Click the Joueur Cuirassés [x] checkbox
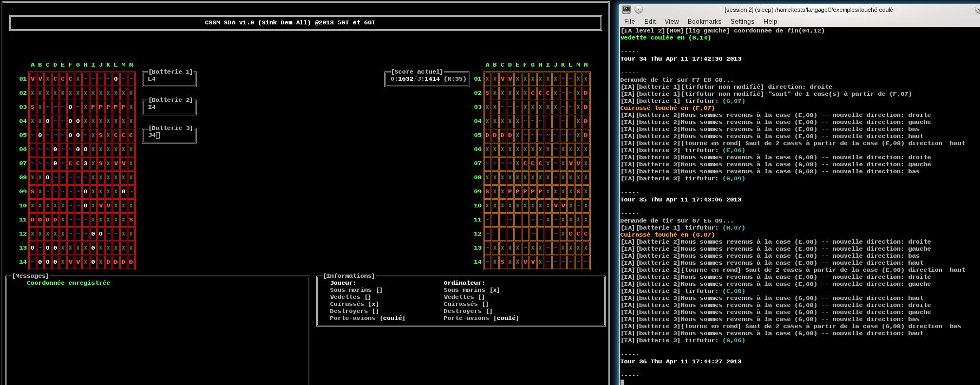 (374, 304)
